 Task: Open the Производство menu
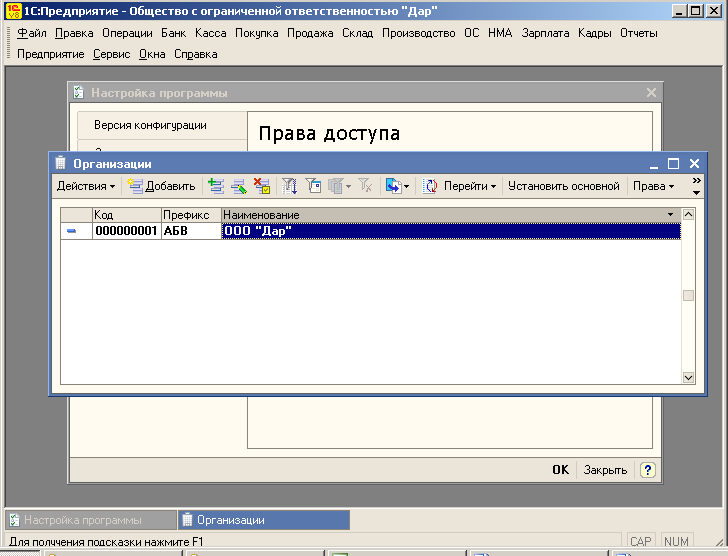418,33
